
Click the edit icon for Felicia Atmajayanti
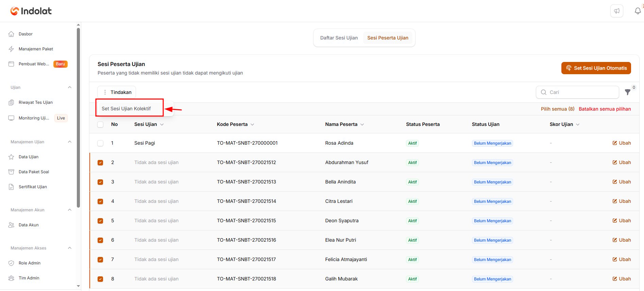click(x=615, y=259)
